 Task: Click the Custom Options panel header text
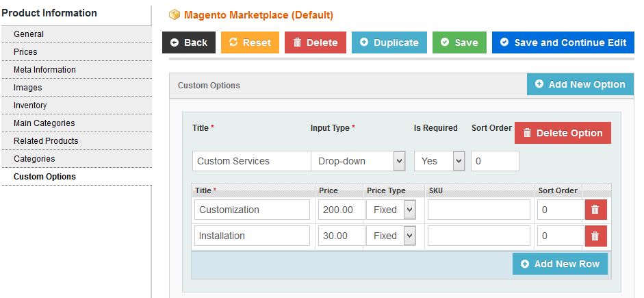tap(209, 86)
